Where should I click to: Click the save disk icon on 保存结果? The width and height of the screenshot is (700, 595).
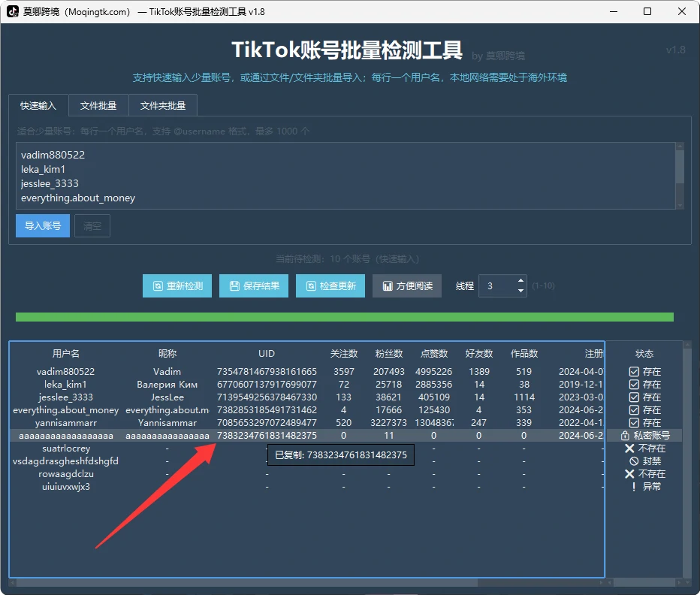(234, 286)
